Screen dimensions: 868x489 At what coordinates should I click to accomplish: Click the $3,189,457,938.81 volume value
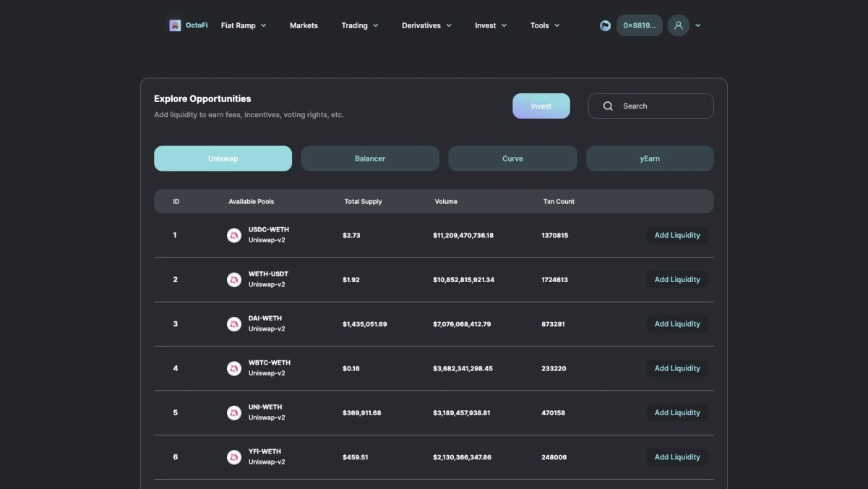[462, 413]
